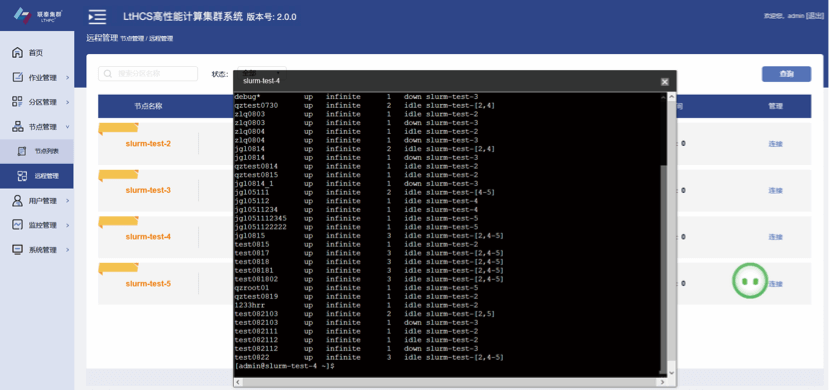The height and width of the screenshot is (390, 830).
Task: Expand the 监控管理 submenu arrow
Action: coord(68,225)
